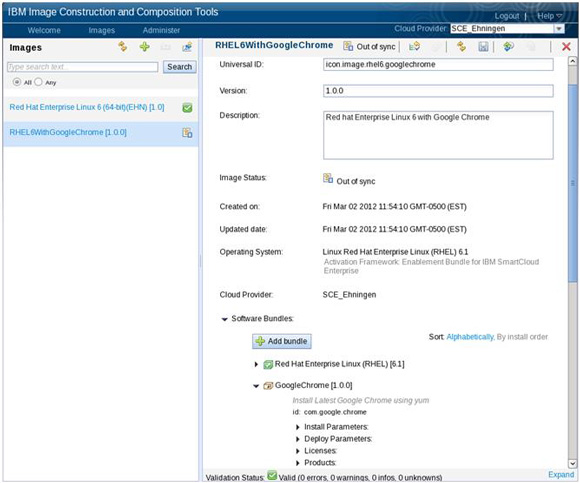Save the image with the floppy disk icon

[483, 46]
